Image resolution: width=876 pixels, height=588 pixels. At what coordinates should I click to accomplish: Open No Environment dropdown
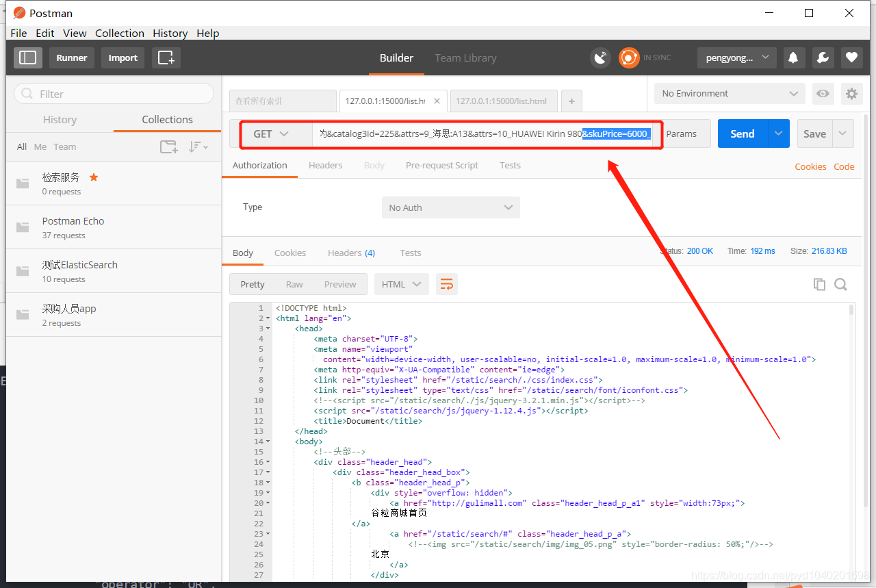(730, 94)
